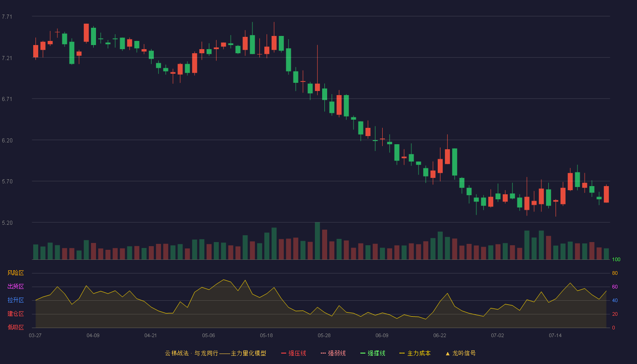Click the 05-06 date axis label
Image resolution: width=637 pixels, height=364 pixels.
[208, 335]
